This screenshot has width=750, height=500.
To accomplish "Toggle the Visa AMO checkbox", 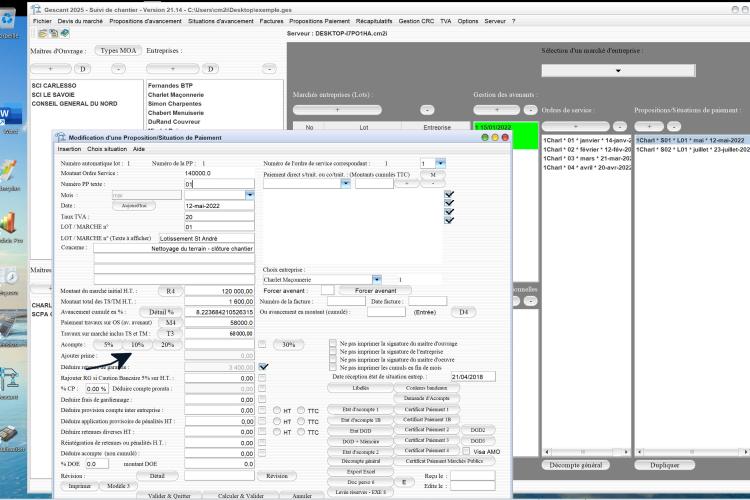I will pos(466,451).
